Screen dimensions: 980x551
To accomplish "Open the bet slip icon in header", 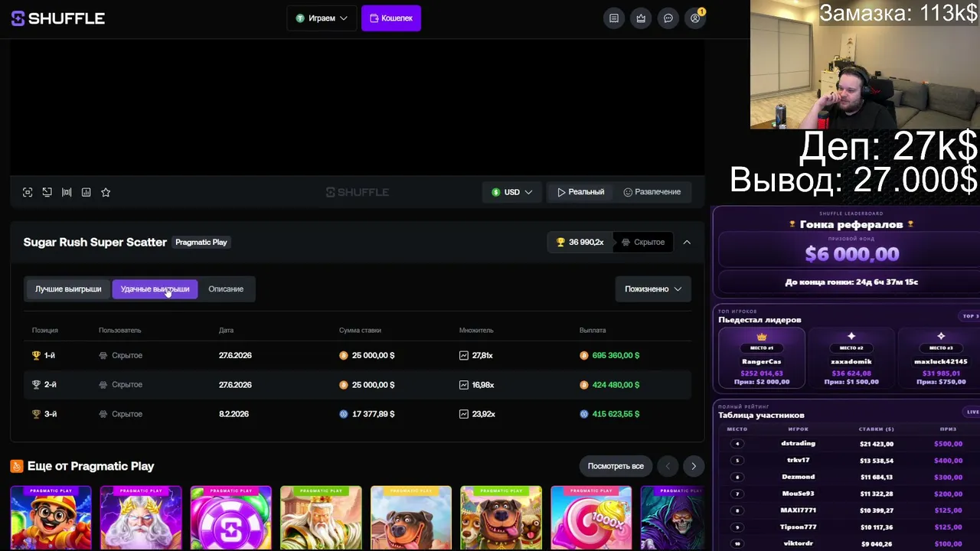I will [x=614, y=18].
